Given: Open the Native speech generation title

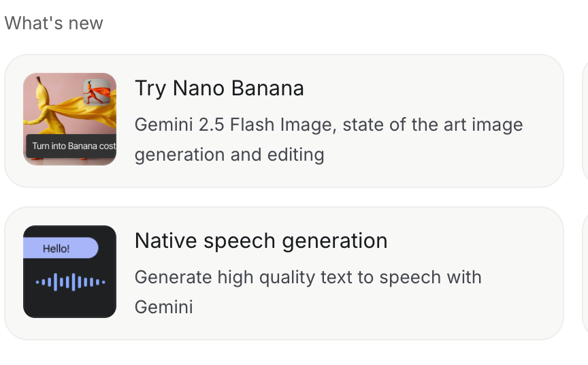Looking at the screenshot, I should click(x=261, y=241).
